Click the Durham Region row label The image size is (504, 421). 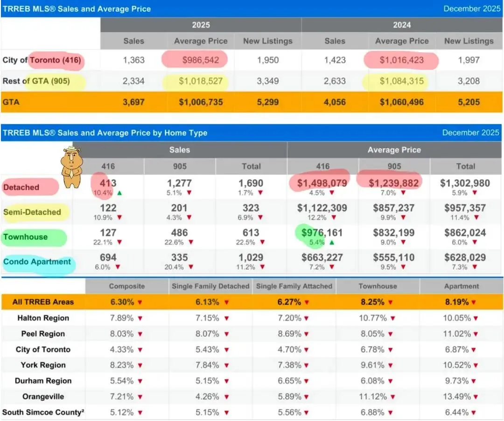click(x=43, y=381)
